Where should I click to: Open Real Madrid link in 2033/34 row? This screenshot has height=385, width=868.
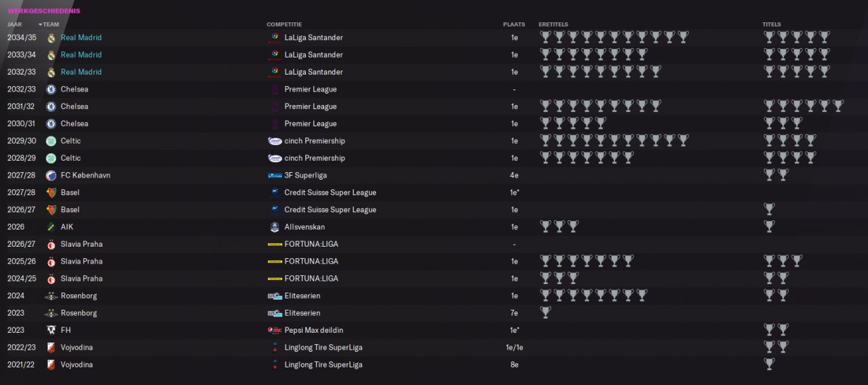81,55
